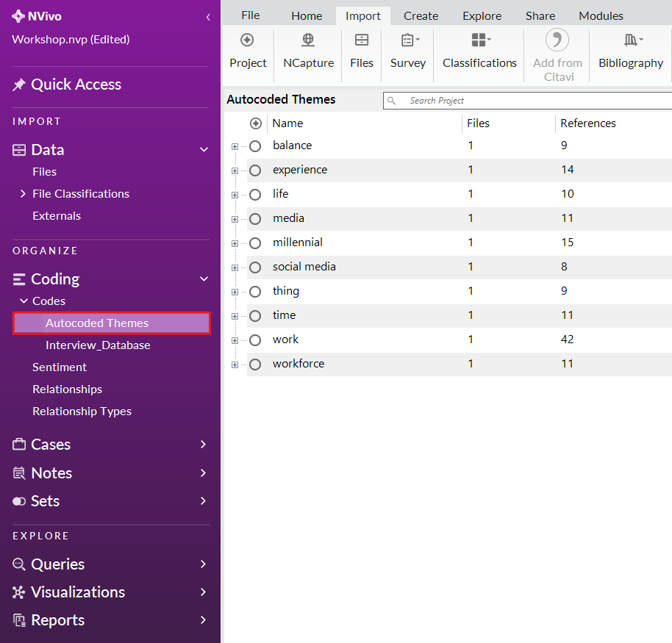Click the Queries magnifier icon
Screen dimensions: 672x643
[19, 564]
